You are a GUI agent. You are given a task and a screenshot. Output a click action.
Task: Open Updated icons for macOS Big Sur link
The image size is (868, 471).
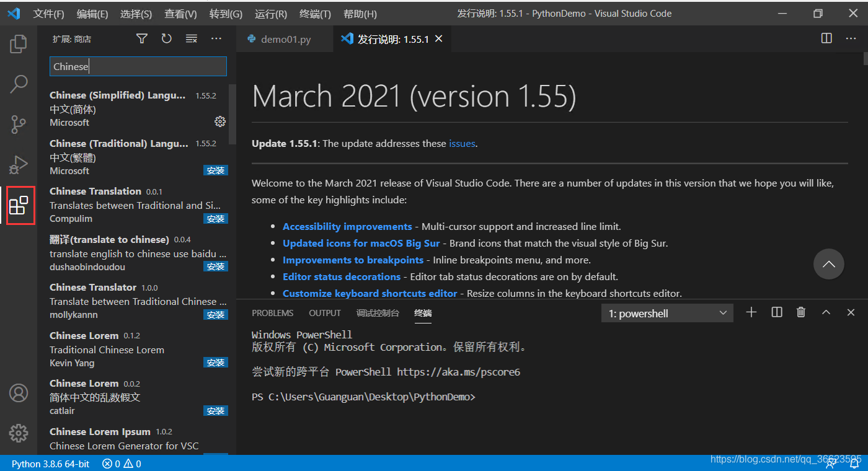pos(361,244)
